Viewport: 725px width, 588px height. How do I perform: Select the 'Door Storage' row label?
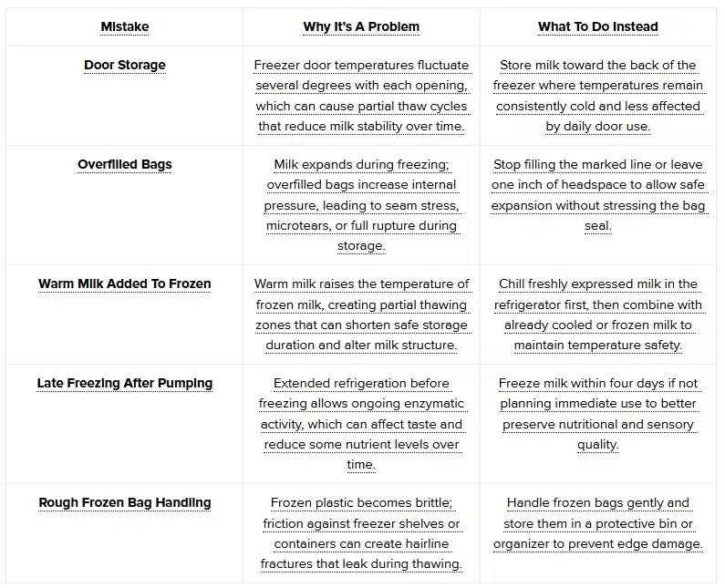click(124, 65)
